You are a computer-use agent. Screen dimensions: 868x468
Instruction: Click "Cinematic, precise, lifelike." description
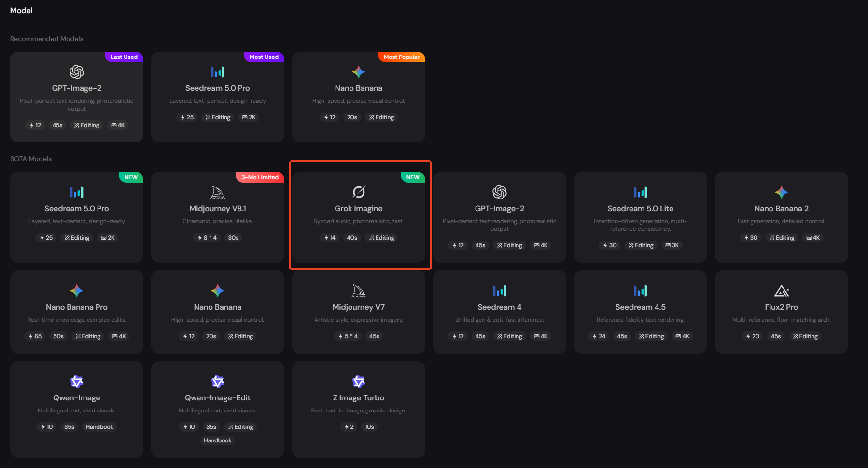(218, 221)
